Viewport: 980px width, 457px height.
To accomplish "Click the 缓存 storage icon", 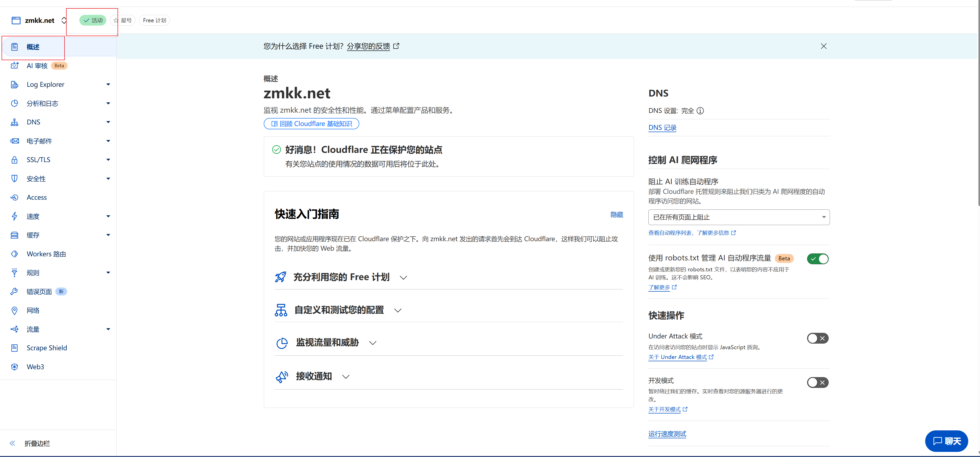I will coord(14,235).
